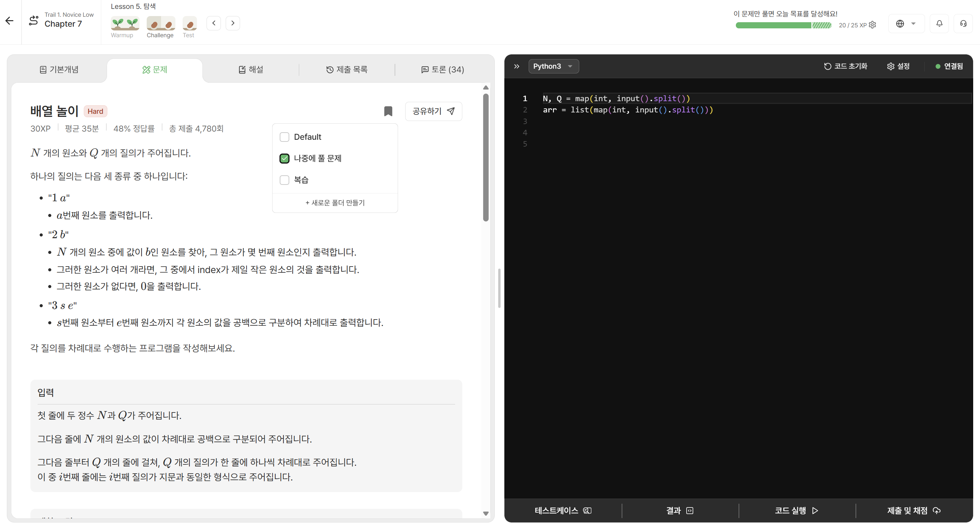Click the 총 제출 4,780회 text
Screen dimensions: 980x529
click(x=196, y=128)
